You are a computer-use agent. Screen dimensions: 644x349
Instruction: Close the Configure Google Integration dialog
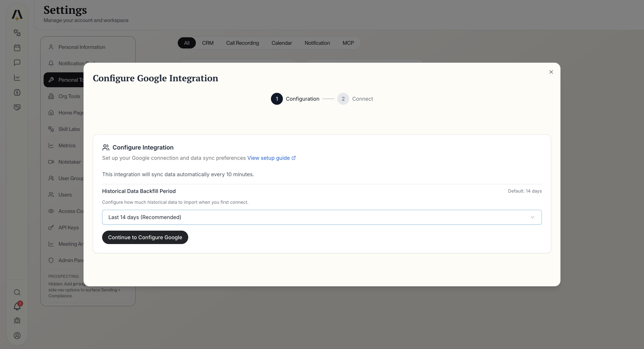click(551, 72)
